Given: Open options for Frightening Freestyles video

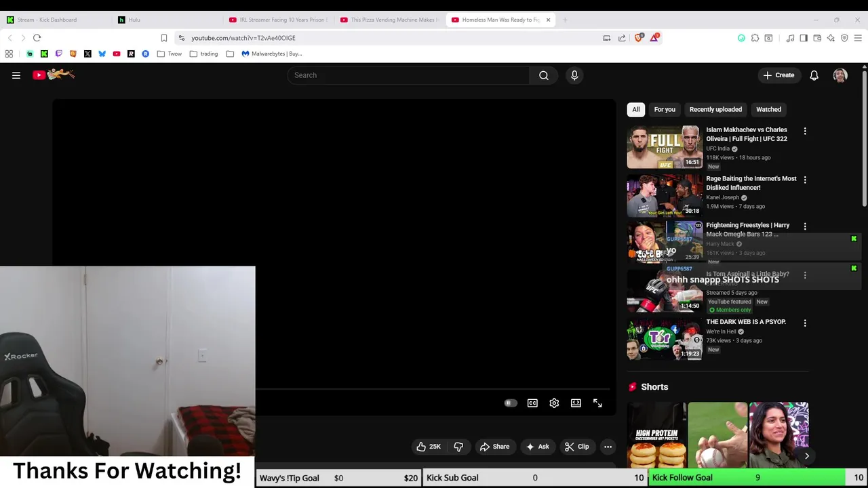Looking at the screenshot, I should 805,226.
